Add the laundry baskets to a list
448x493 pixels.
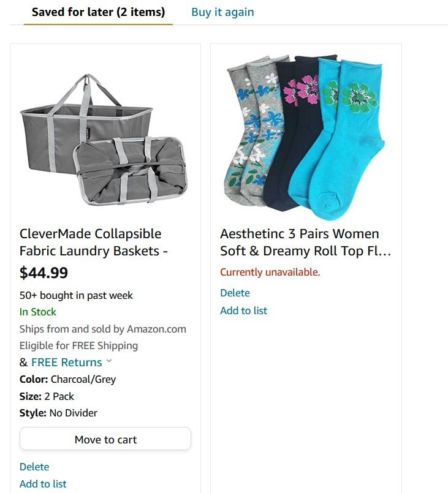tap(43, 484)
